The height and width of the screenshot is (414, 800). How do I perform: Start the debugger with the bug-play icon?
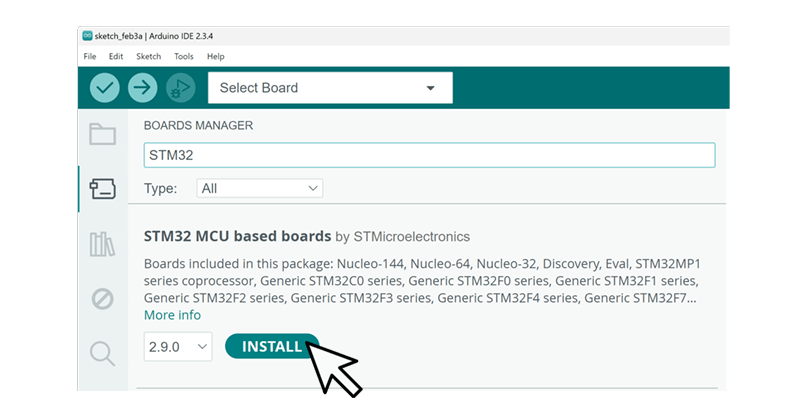(181, 88)
